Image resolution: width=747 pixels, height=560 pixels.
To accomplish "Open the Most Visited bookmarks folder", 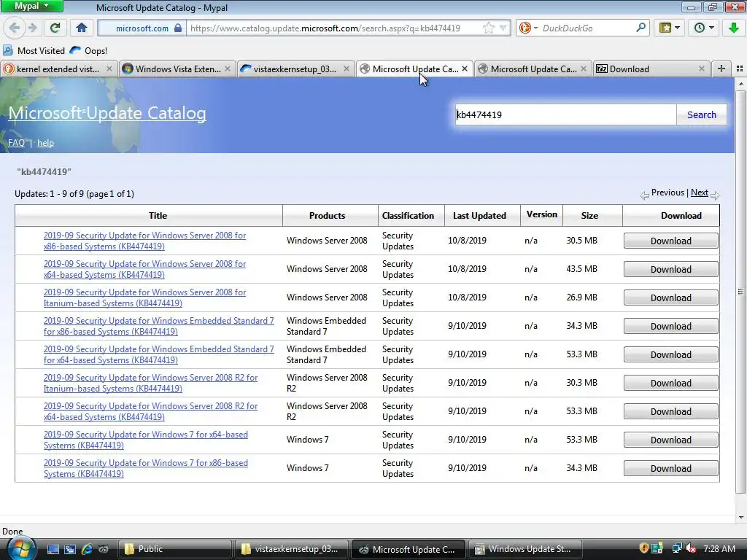I will (x=34, y=50).
